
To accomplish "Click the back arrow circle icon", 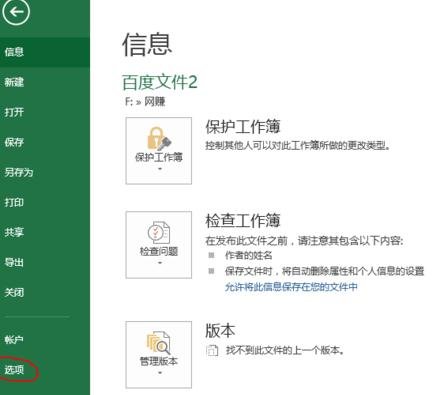I will coord(16,12).
